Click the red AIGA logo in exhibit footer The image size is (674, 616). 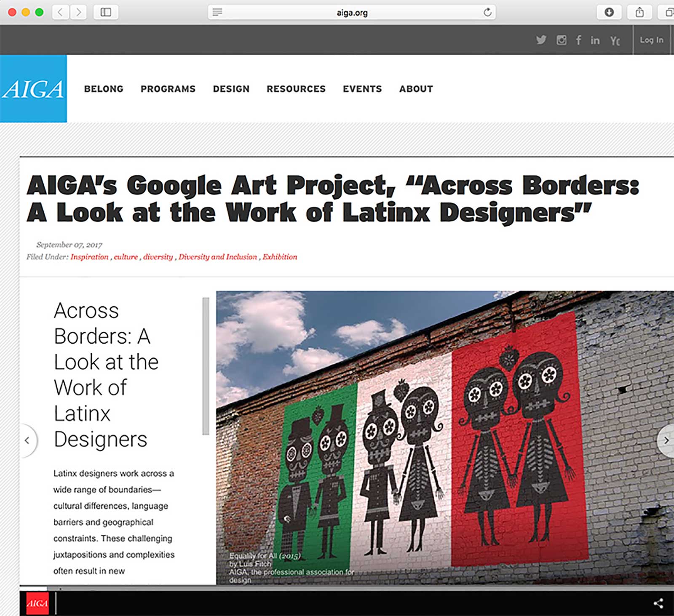tap(37, 603)
